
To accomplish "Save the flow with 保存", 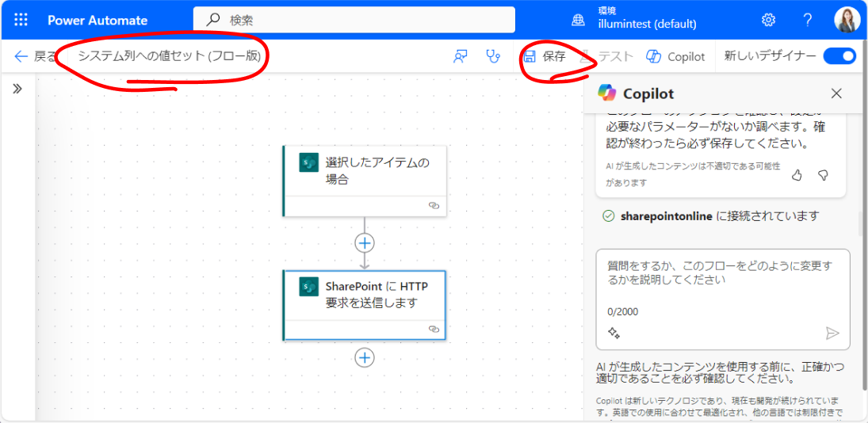I will (545, 56).
